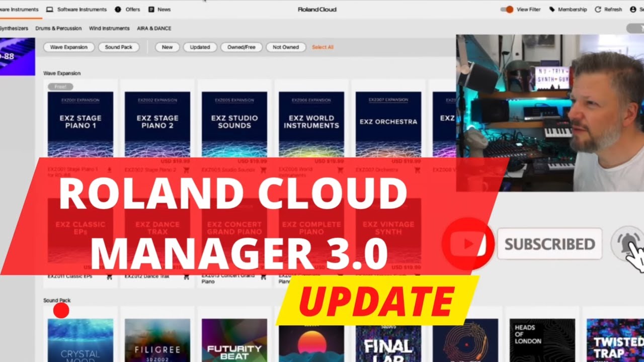
Task: Toggle the Sound Pack filter chip
Action: point(119,47)
